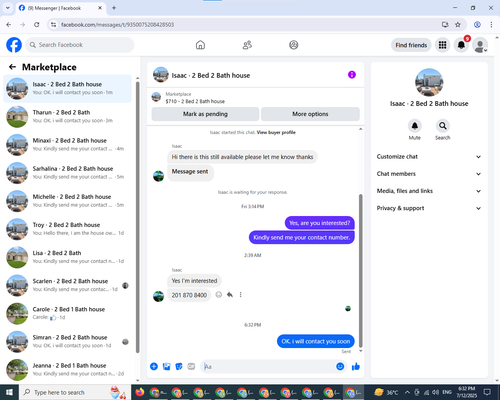Choose a sticker icon in composer
This screenshot has width=500, height=400.
click(179, 367)
